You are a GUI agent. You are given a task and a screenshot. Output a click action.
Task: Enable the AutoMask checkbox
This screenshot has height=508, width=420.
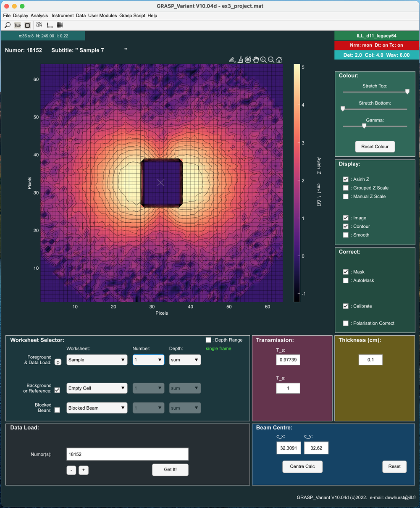(x=346, y=281)
